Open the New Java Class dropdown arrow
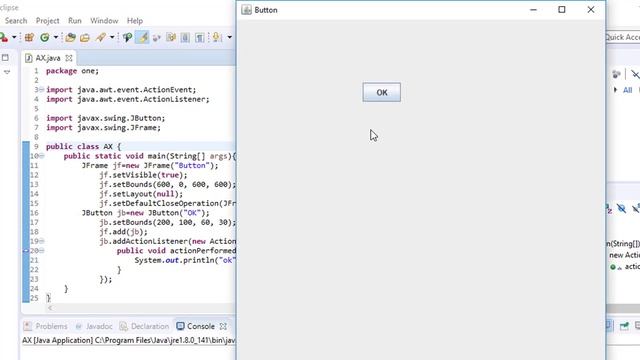 [x=56, y=38]
